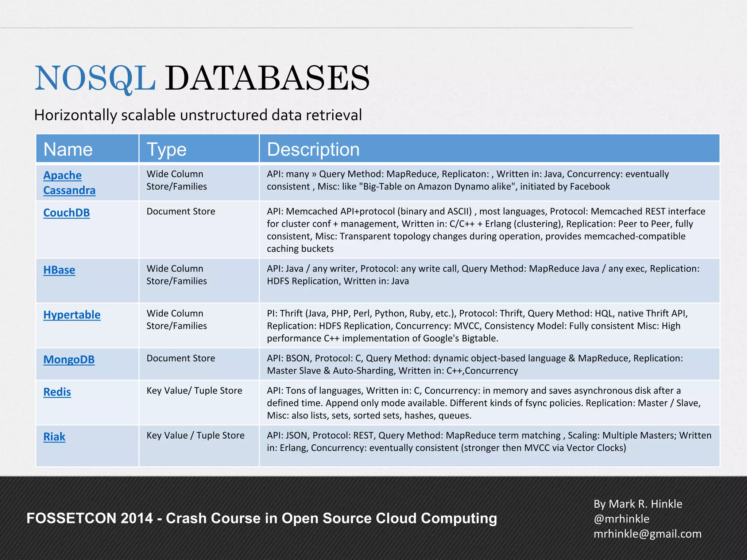Click HBase's description mentioning HDFS Replication

point(489,281)
